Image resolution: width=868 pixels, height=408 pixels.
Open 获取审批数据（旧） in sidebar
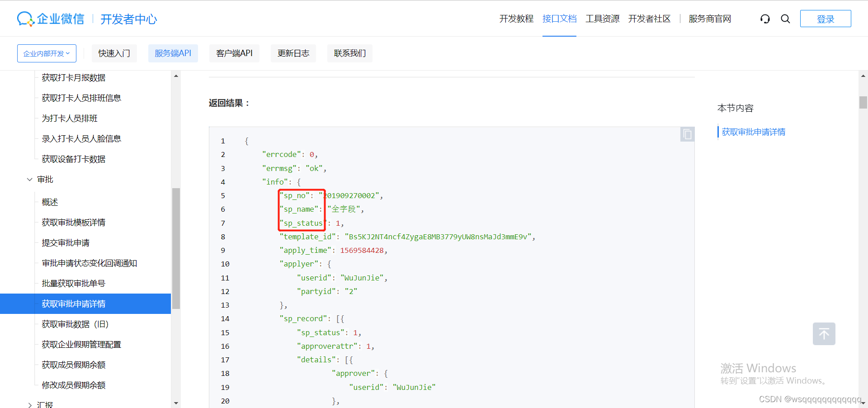[x=75, y=324]
